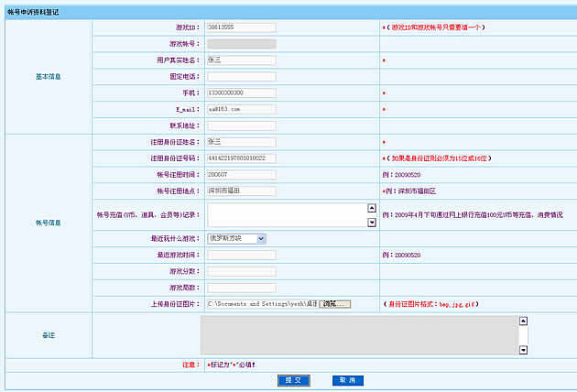Select the 游戏帐号 input field
This screenshot has width=577, height=392.
point(241,43)
